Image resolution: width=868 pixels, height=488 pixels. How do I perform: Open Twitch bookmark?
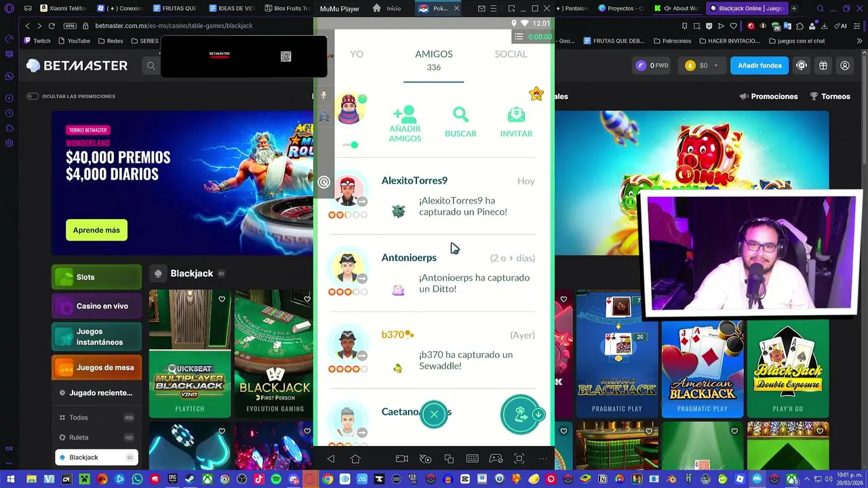pyautogui.click(x=37, y=41)
